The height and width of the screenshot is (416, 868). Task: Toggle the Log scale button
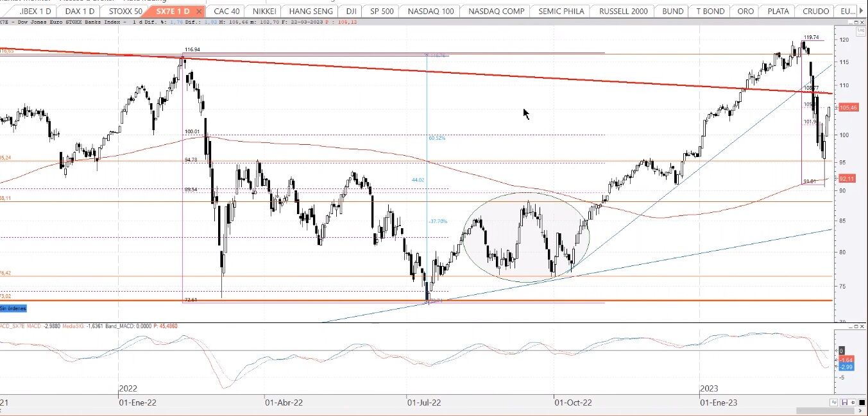[861, 31]
